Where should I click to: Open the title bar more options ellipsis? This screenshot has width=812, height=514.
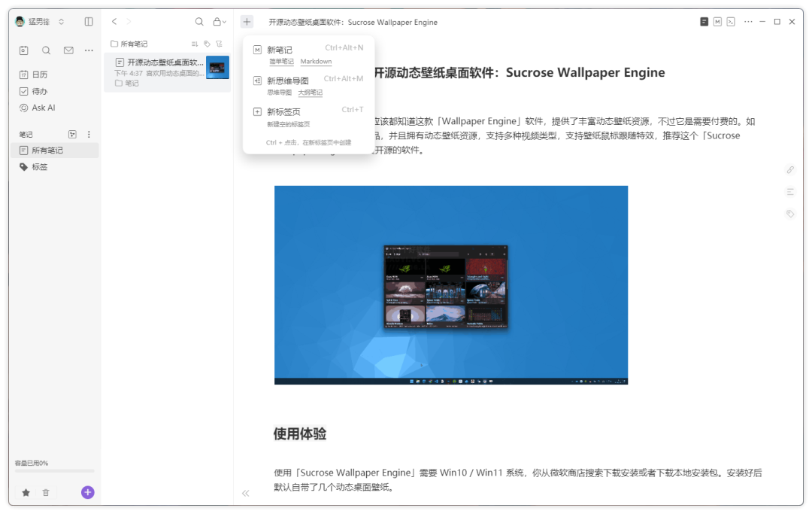tap(748, 22)
